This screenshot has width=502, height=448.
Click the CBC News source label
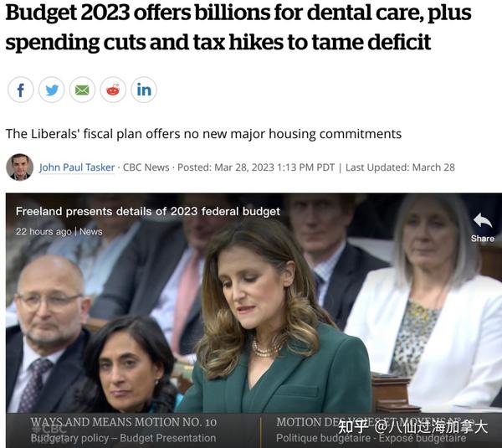[x=146, y=167]
